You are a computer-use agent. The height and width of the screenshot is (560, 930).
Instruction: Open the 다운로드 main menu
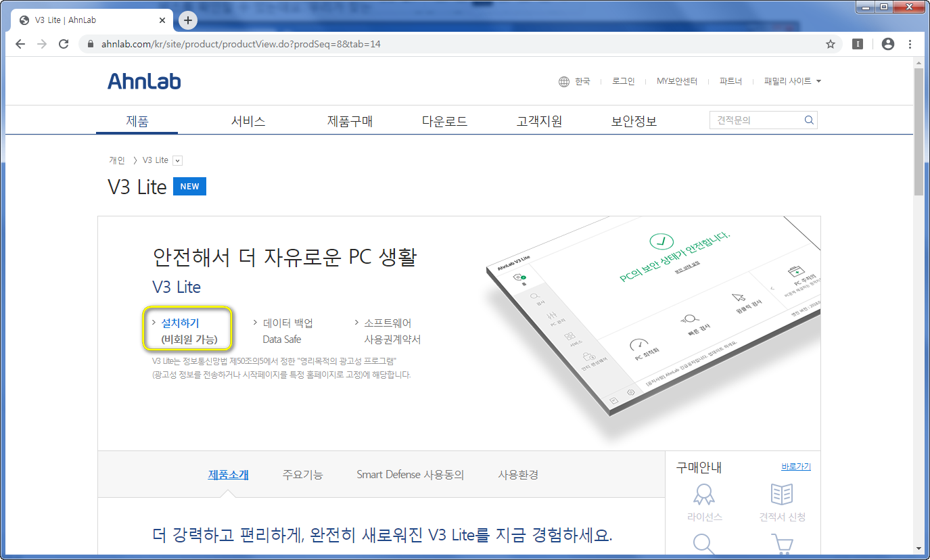[444, 122]
